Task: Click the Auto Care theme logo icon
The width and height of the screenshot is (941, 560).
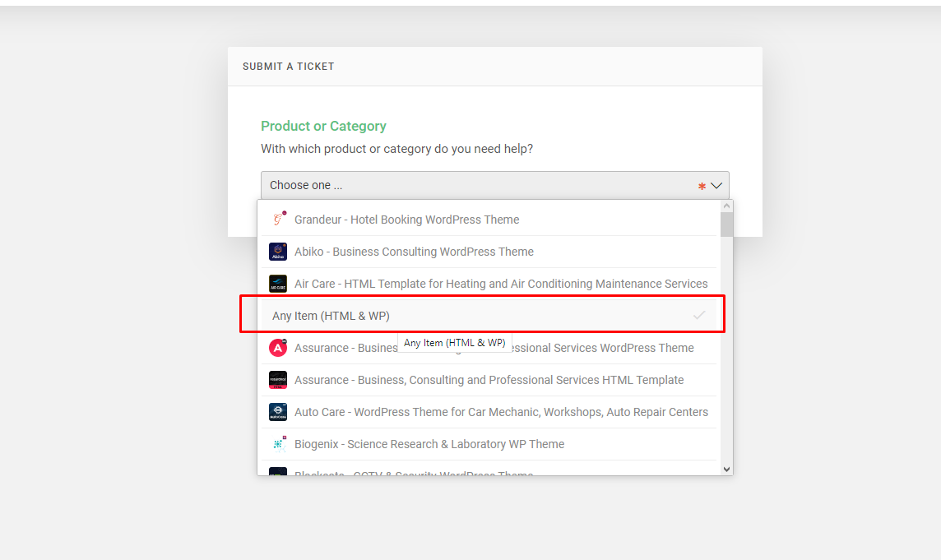Action: pyautogui.click(x=278, y=412)
